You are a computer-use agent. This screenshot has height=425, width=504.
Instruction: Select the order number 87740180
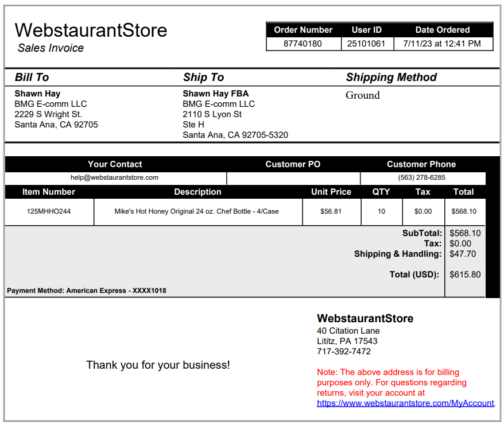[x=303, y=44]
